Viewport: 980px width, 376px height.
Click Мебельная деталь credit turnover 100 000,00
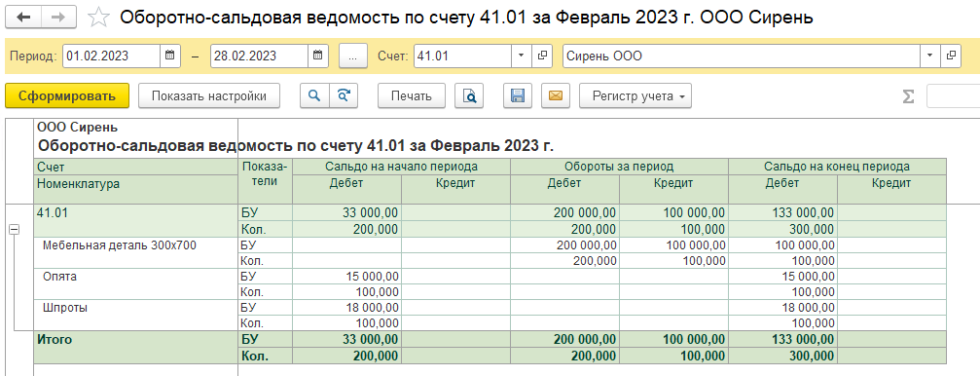673,244
